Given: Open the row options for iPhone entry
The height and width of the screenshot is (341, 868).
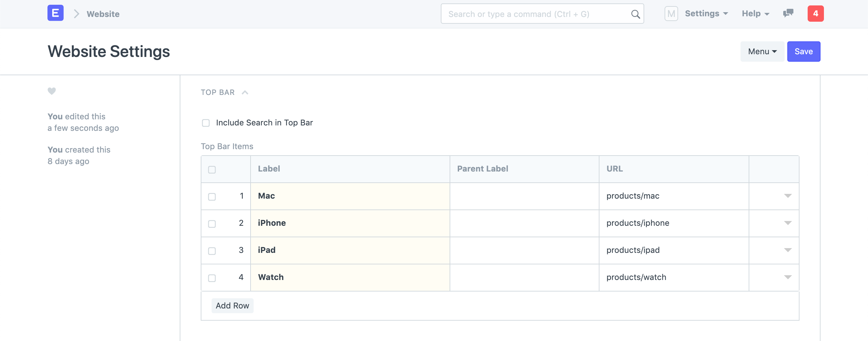Looking at the screenshot, I should (788, 223).
